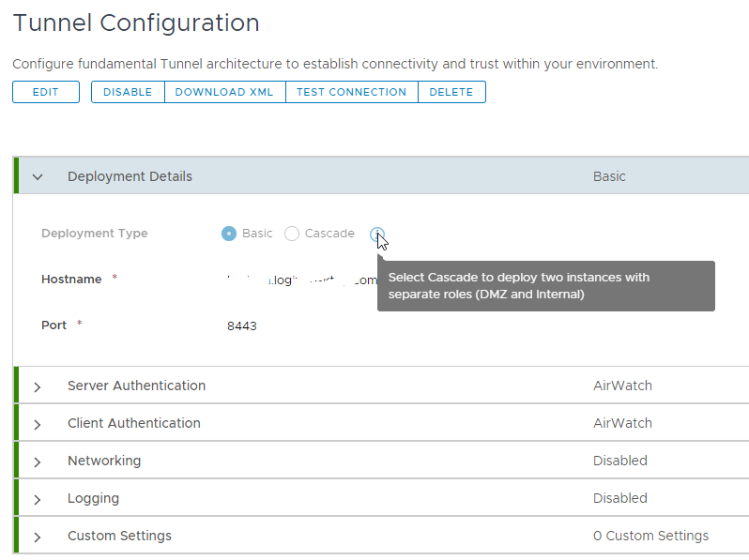Click the Custom Settings count label

[x=650, y=536]
